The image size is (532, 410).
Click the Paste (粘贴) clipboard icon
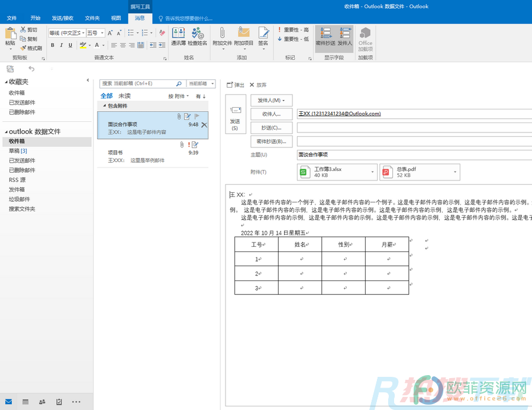click(x=10, y=34)
